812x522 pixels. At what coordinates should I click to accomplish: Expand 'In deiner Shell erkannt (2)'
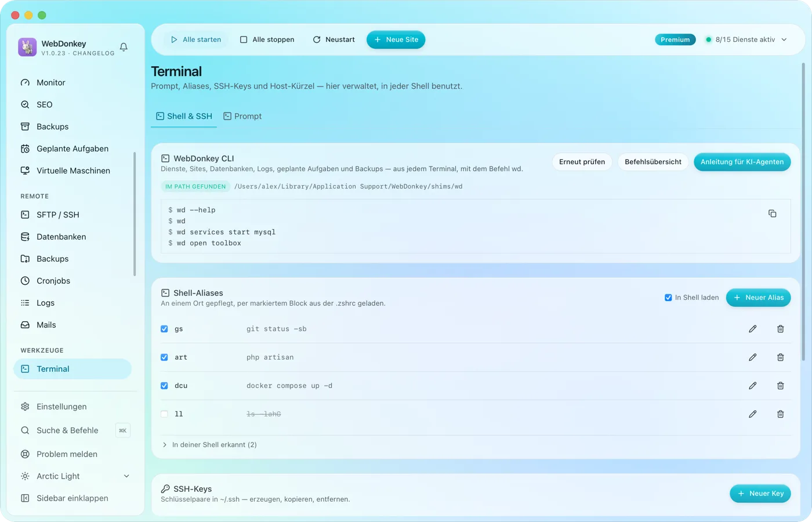click(x=209, y=445)
